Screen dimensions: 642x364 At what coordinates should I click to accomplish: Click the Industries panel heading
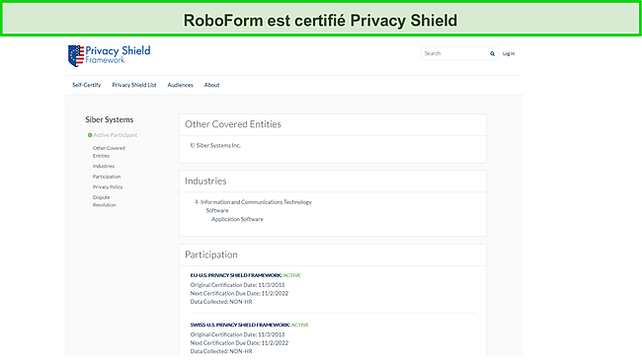point(205,181)
